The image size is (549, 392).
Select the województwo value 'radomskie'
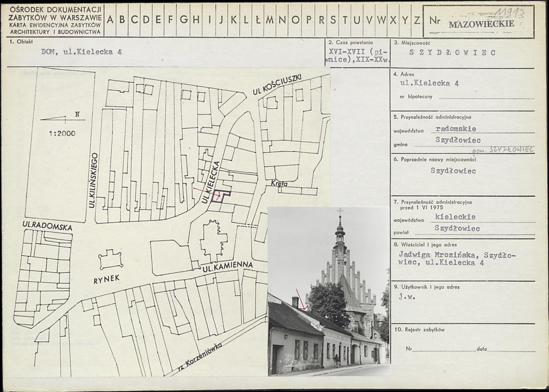click(x=456, y=129)
